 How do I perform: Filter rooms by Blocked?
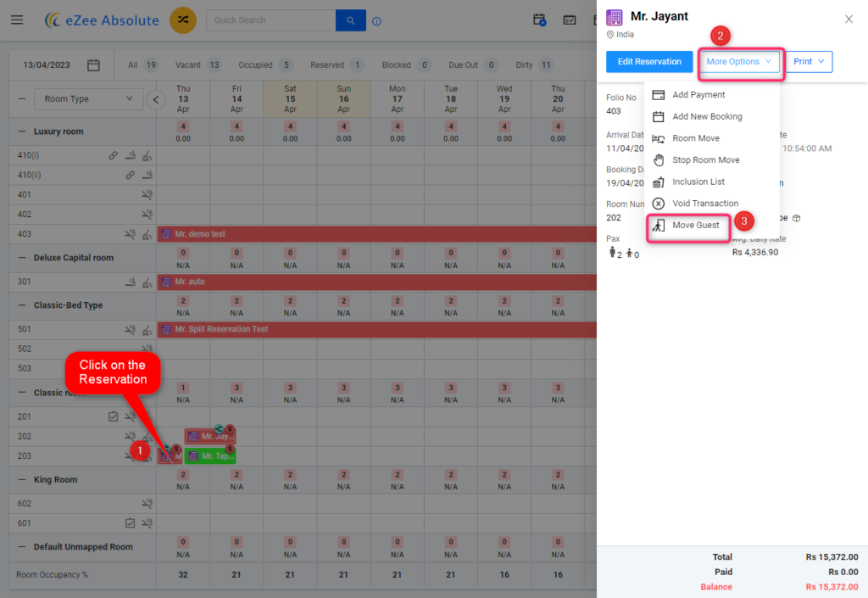[406, 65]
